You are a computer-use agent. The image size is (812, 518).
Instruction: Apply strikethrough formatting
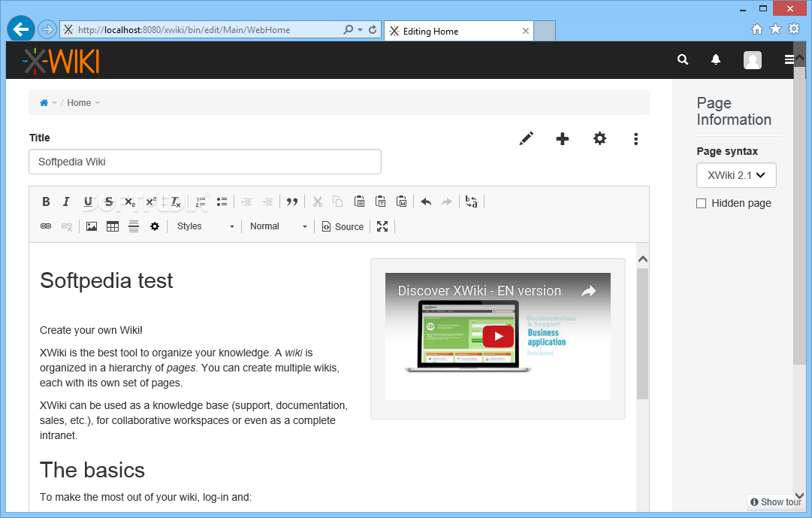coord(109,201)
